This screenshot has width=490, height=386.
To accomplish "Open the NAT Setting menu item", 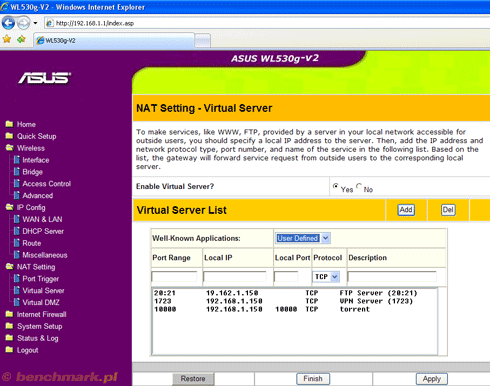I will coord(36,267).
